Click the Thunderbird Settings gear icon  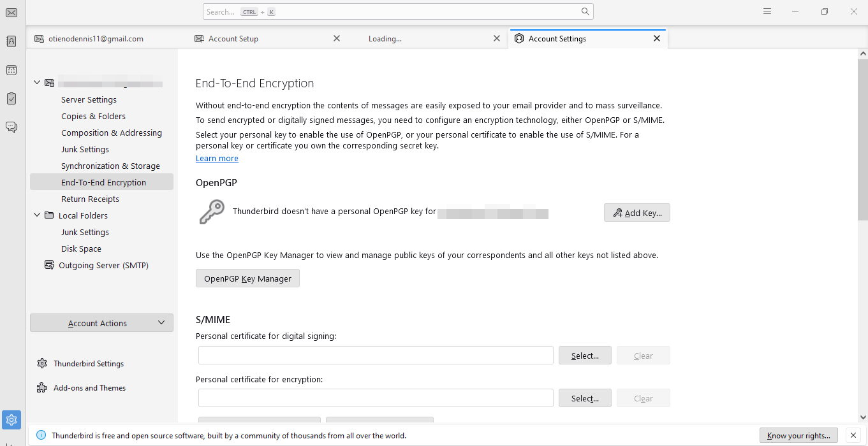coord(42,363)
